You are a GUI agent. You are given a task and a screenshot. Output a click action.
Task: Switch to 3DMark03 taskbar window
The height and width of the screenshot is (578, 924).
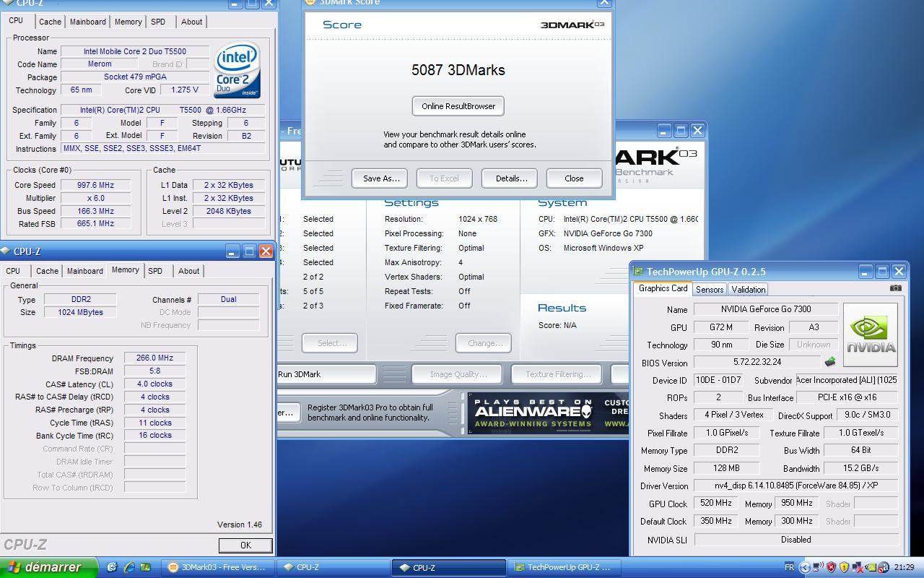(217, 567)
